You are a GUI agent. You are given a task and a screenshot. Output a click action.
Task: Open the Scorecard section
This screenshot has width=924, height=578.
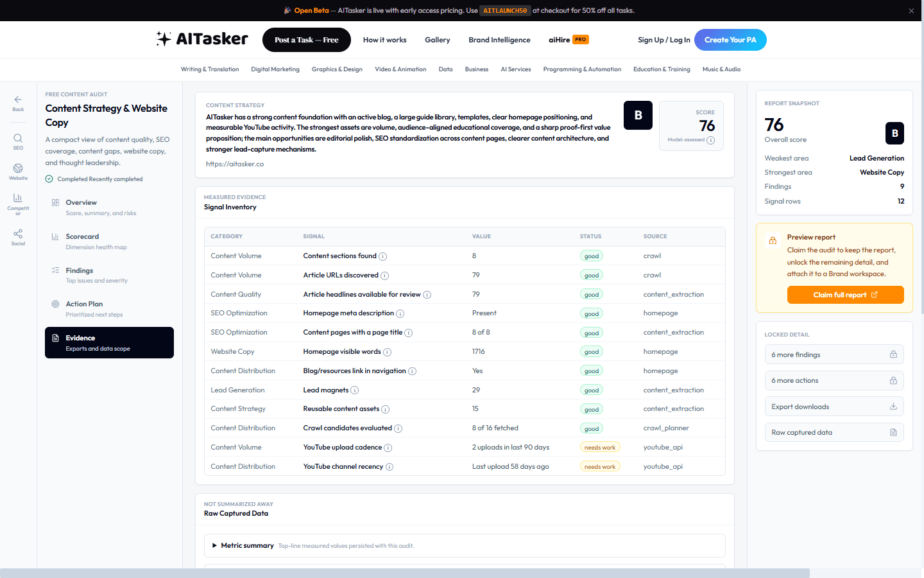[109, 241]
